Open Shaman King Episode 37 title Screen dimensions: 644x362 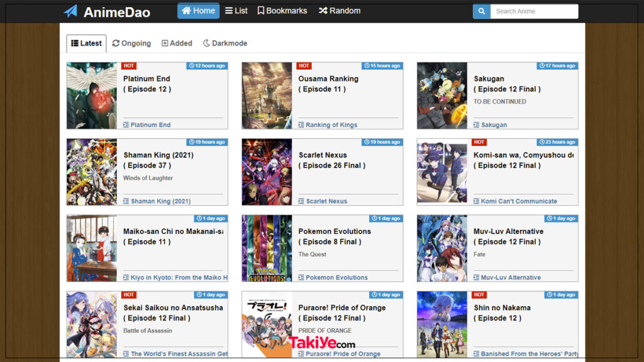coord(158,160)
